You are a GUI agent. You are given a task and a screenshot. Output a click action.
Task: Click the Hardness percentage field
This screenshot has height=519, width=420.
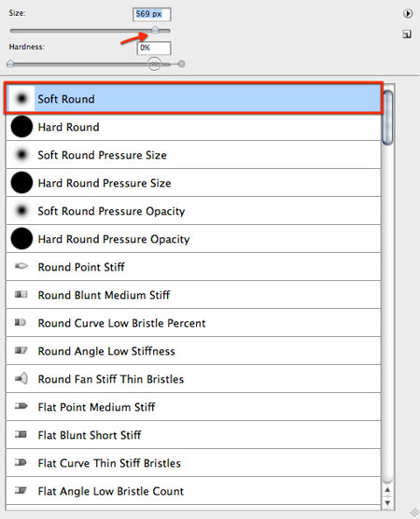(154, 48)
